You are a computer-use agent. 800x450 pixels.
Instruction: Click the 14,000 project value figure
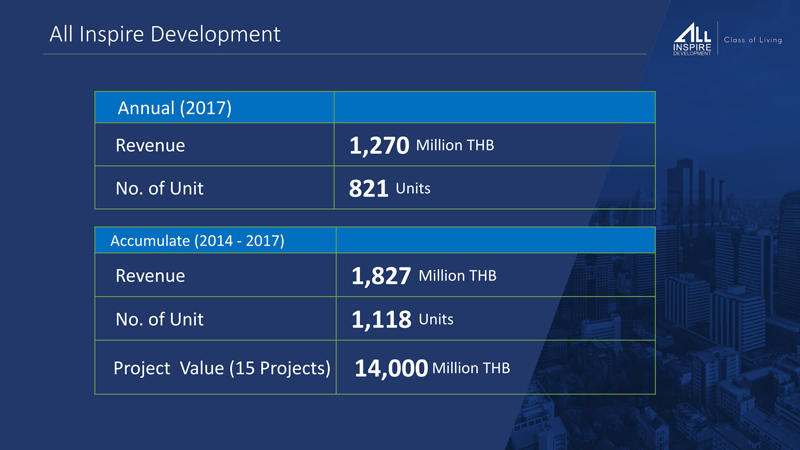click(391, 369)
